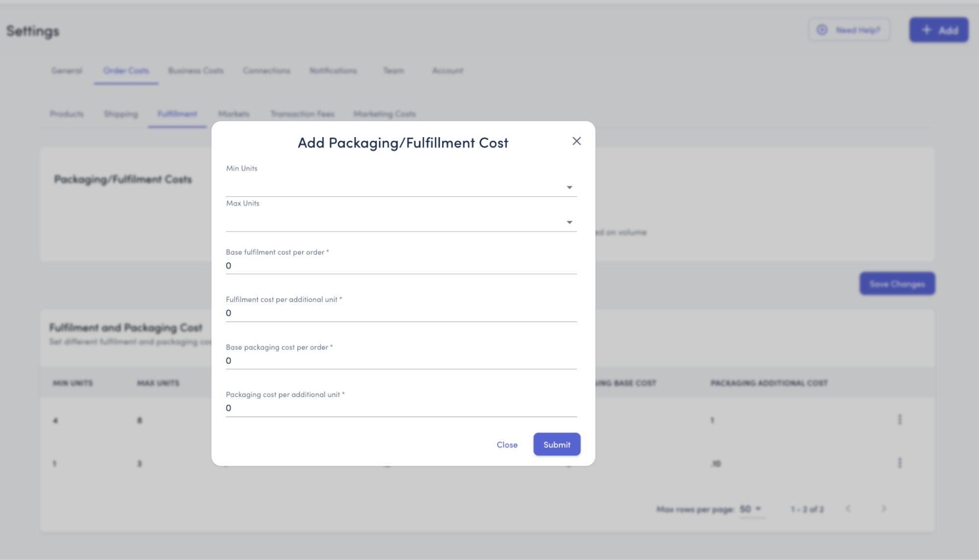This screenshot has height=560, width=979.
Task: Close the Add Packaging/Fulfillment Cost dialog with X
Action: (576, 141)
